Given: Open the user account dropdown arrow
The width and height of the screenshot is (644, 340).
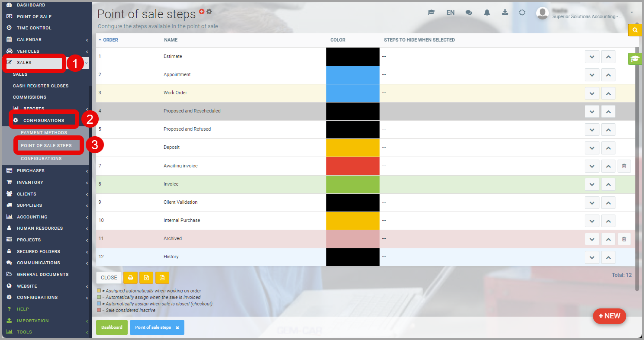Looking at the screenshot, I should [632, 12].
